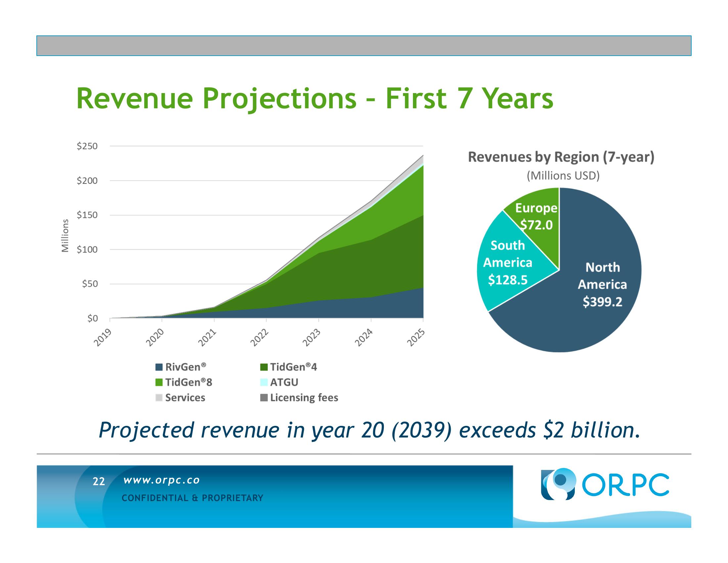The image size is (728, 563).
Task: Click the Licensing fees legend label
Action: point(304,397)
